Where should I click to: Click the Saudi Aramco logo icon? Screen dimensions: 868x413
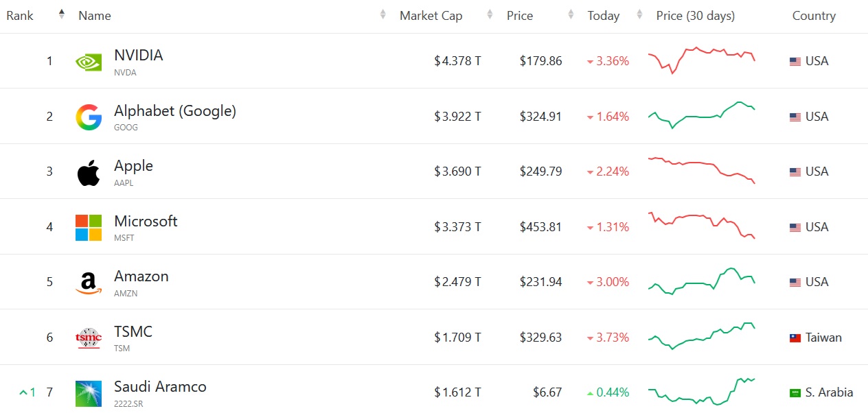click(89, 393)
